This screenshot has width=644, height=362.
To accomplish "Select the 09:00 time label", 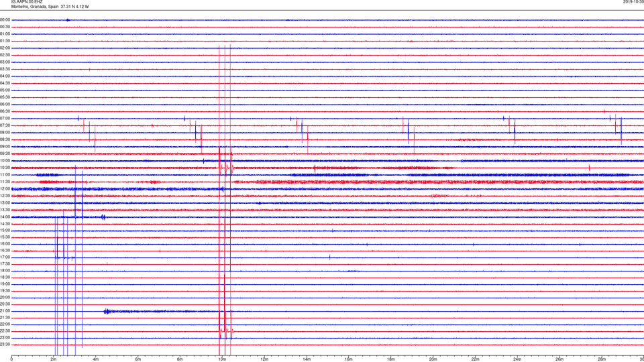I will click(x=5, y=147).
